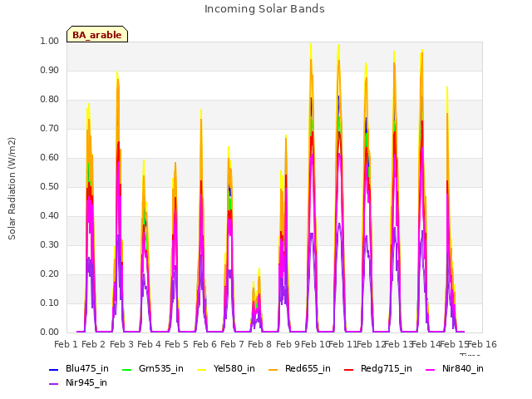
Task: Click the 0.90 y-axis tick label
Action: pyautogui.click(x=50, y=71)
